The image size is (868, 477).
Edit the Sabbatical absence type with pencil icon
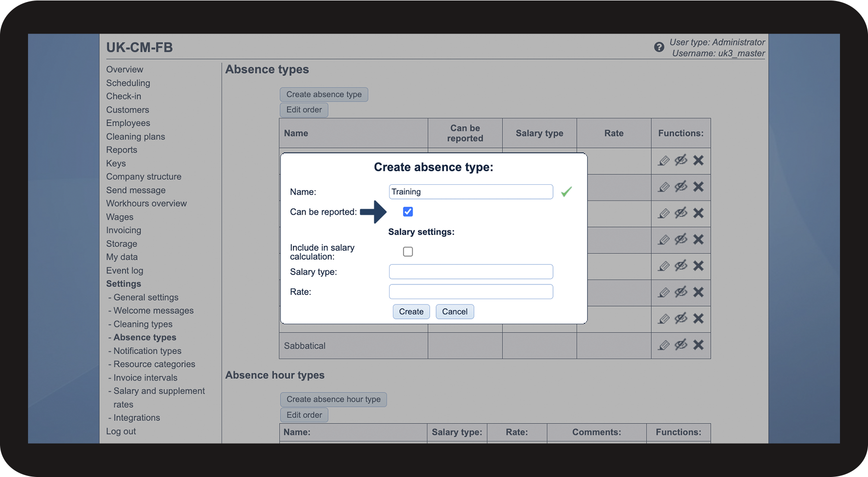[x=664, y=345]
